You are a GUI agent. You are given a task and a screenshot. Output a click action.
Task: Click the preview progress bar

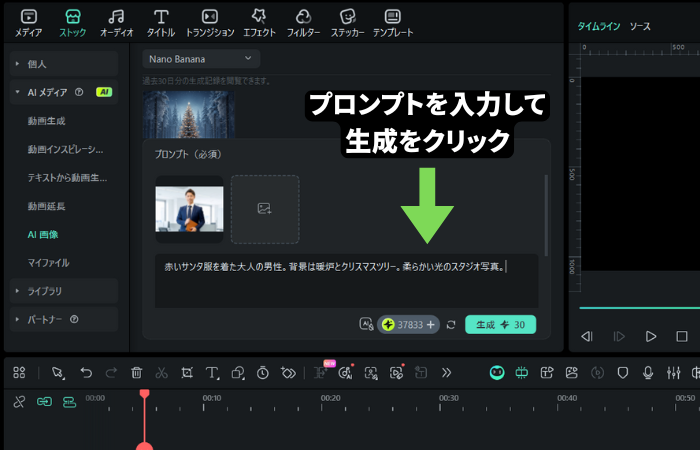[639, 308]
